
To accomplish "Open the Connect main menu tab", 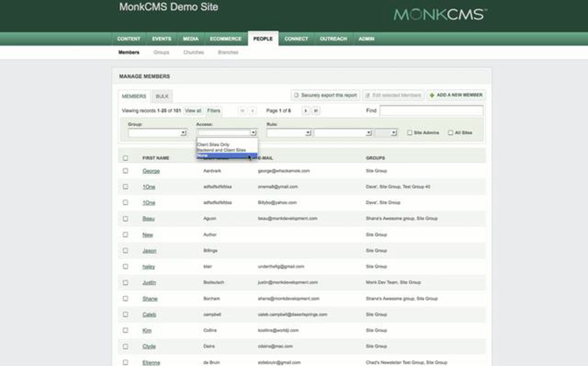I will coord(296,39).
